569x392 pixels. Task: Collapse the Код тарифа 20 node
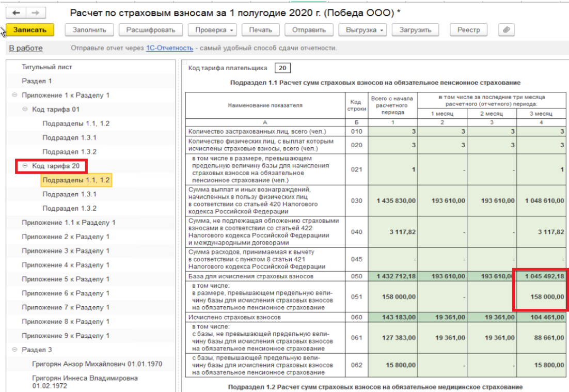tap(25, 166)
